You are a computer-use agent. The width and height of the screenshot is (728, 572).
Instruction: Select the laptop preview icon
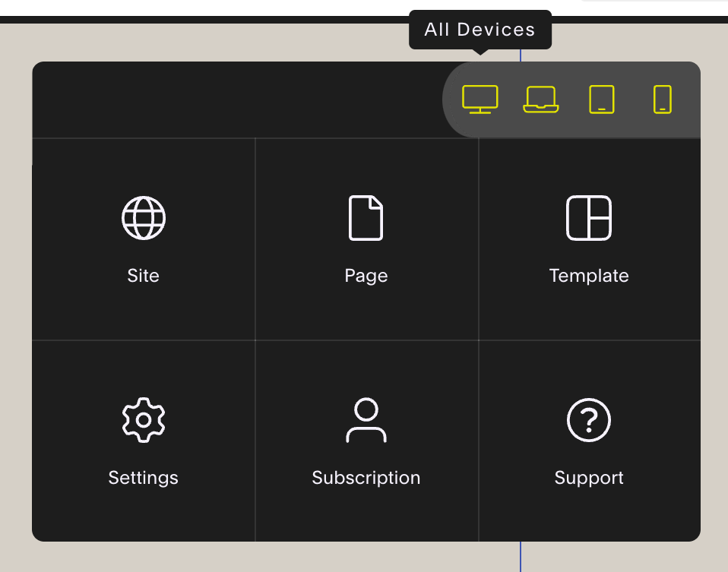541,99
